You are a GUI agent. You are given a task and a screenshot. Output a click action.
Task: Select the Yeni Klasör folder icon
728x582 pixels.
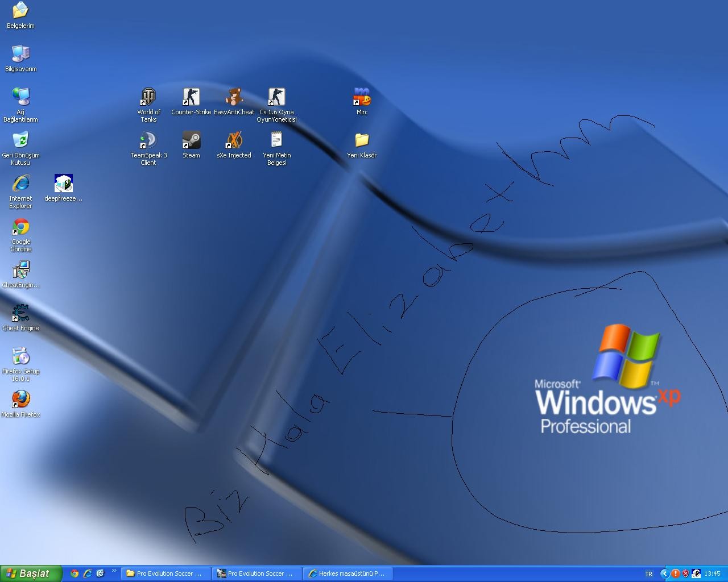pyautogui.click(x=362, y=140)
